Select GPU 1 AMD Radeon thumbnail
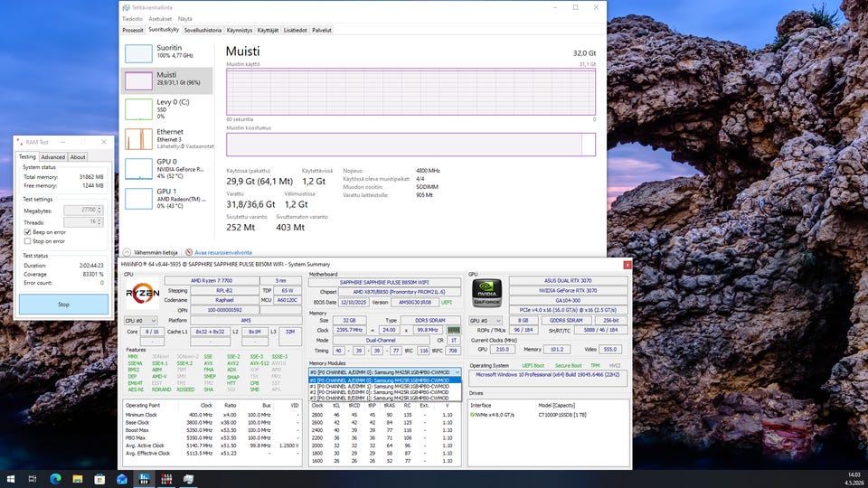The width and height of the screenshot is (868, 488). [x=138, y=199]
